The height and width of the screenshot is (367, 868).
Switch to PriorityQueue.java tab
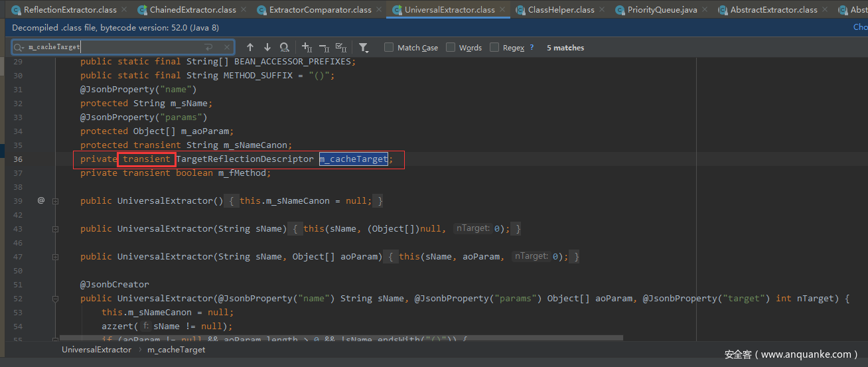[x=662, y=10]
